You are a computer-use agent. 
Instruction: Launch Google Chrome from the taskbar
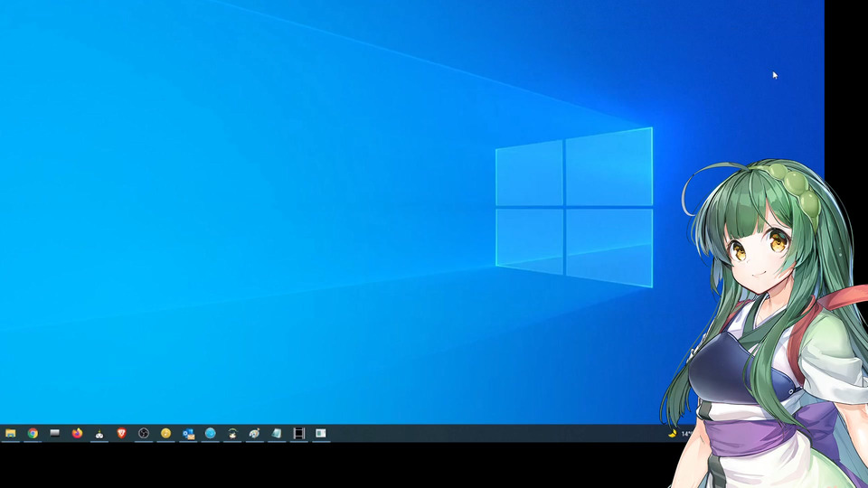pyautogui.click(x=33, y=433)
